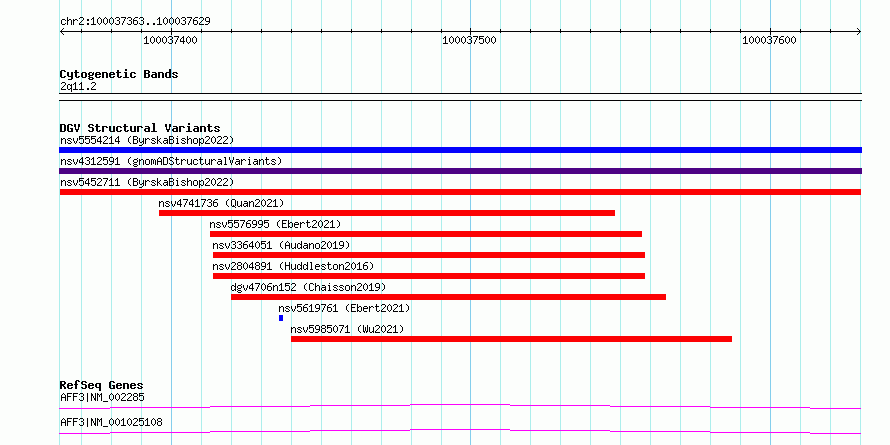This screenshot has width=890, height=445.
Task: Open variant label nsv5985071 (Wu2021)
Action: [x=347, y=329]
